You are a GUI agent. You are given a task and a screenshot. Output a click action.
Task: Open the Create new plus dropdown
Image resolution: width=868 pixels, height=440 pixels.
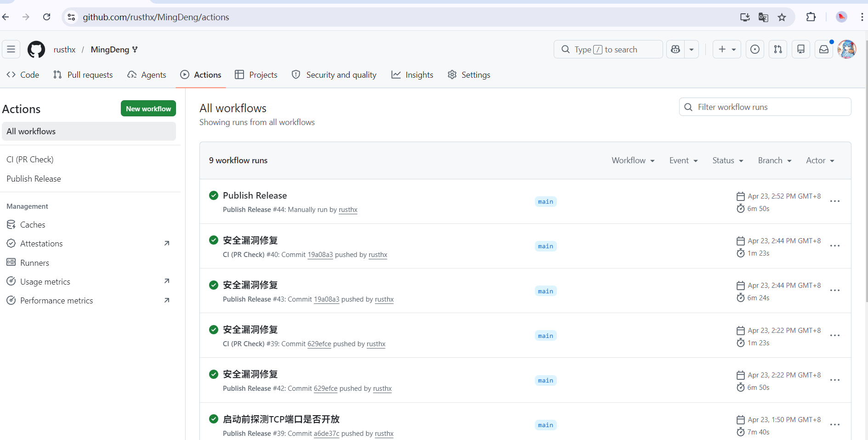coord(726,49)
